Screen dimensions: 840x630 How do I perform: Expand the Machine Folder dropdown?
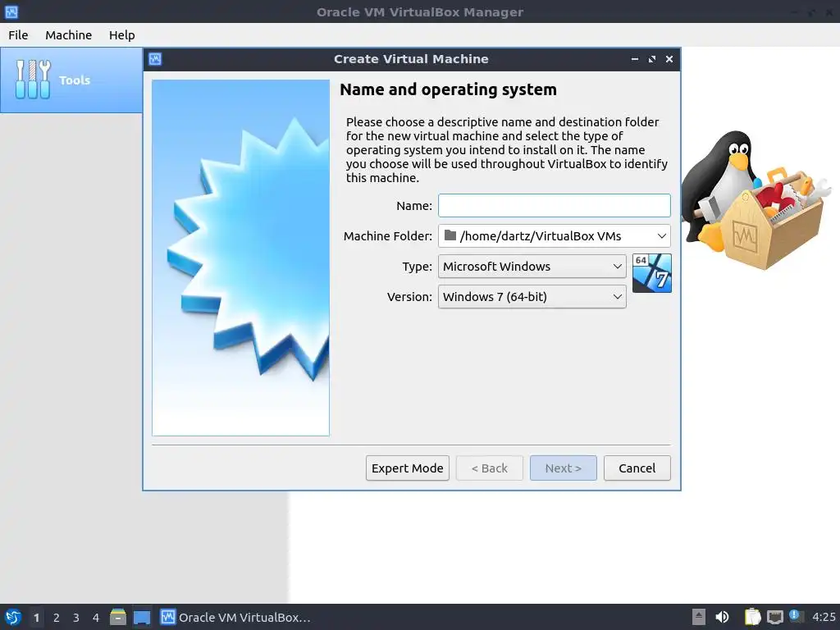[x=662, y=236]
